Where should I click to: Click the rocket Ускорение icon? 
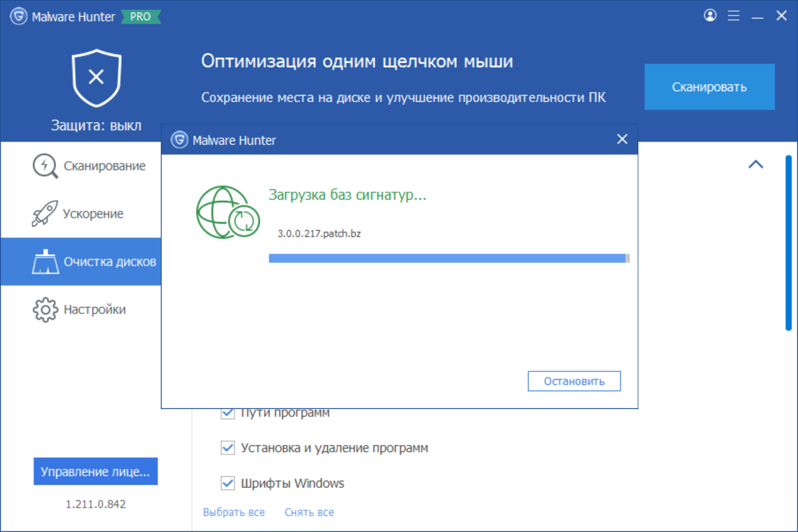[x=45, y=213]
